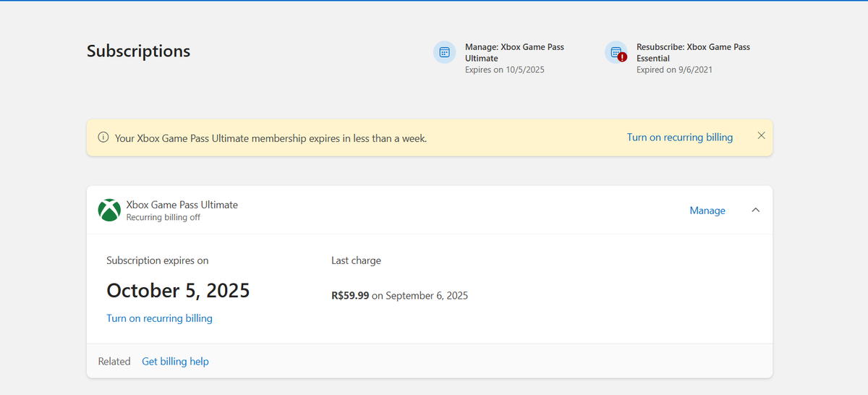Dismiss the expiration warning banner
This screenshot has height=395, width=868.
761,135
